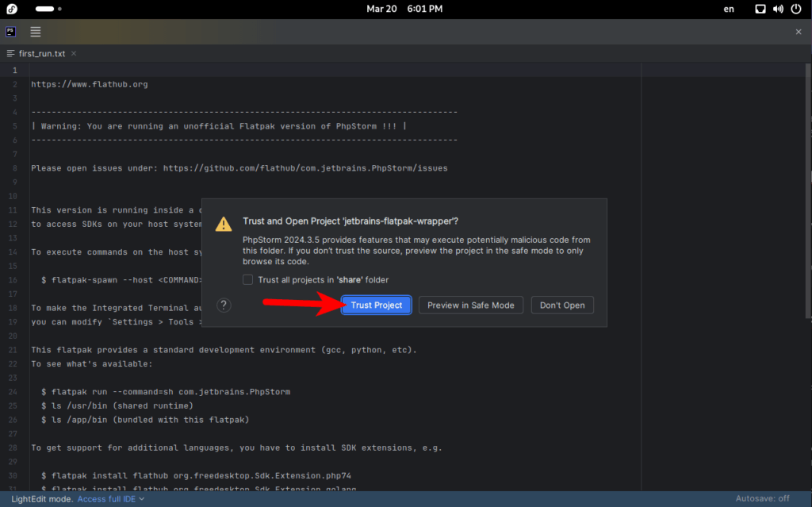Open the dialog help question mark
Viewport: 812px width, 507px height.
[224, 305]
